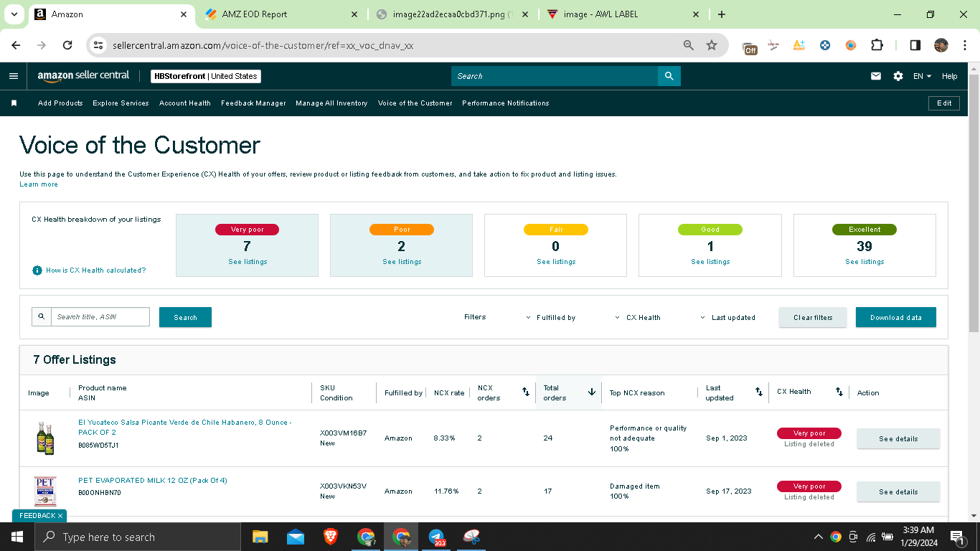See details for PET Evaporated Milk listing

(898, 491)
